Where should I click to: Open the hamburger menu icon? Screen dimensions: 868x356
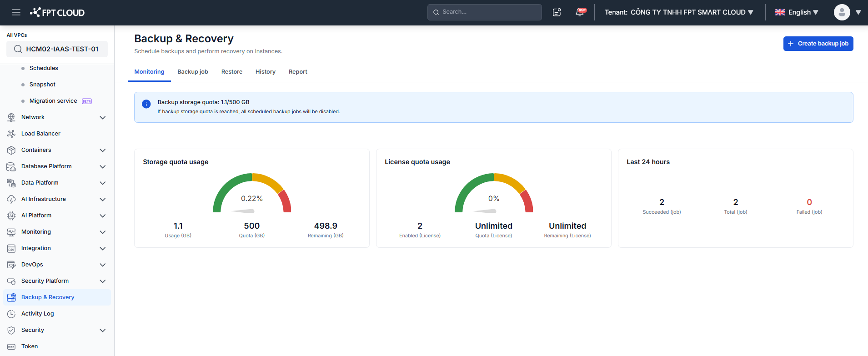pos(16,12)
